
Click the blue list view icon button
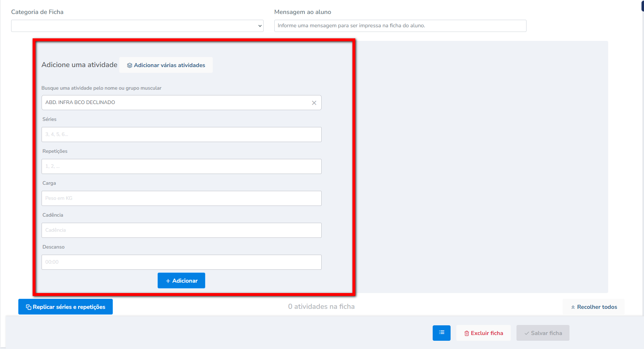(x=441, y=333)
